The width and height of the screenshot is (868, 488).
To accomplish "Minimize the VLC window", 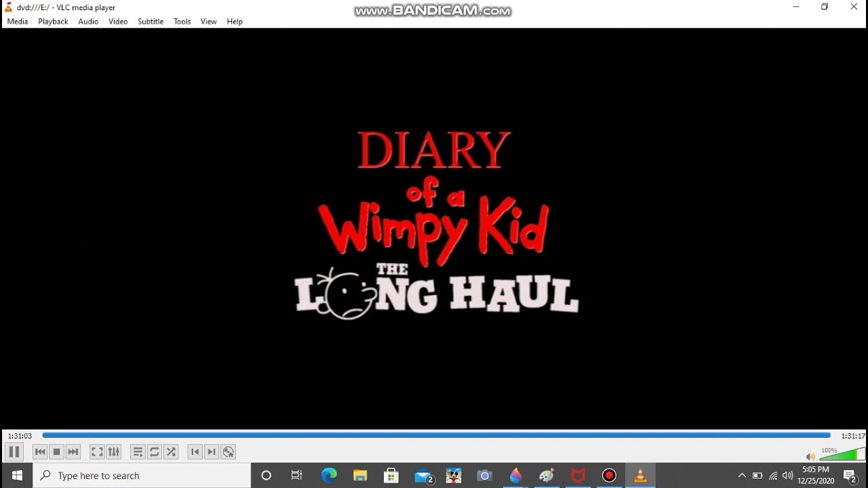I will 796,7.
